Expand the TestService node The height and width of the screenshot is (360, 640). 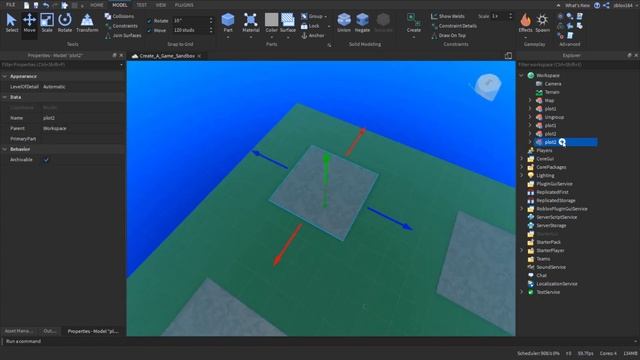[521, 292]
